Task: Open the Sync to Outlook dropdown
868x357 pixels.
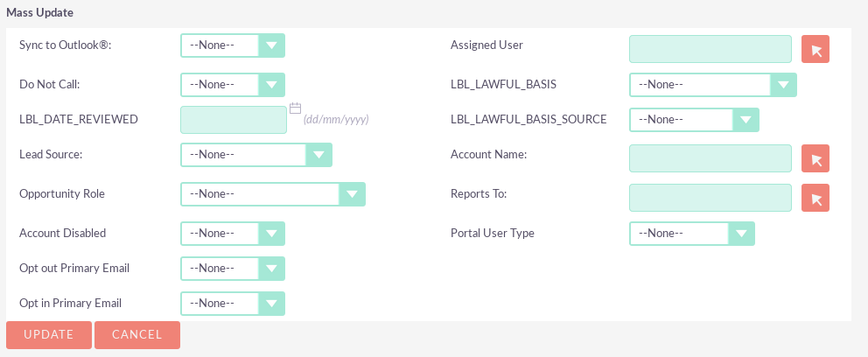Action: (x=233, y=45)
